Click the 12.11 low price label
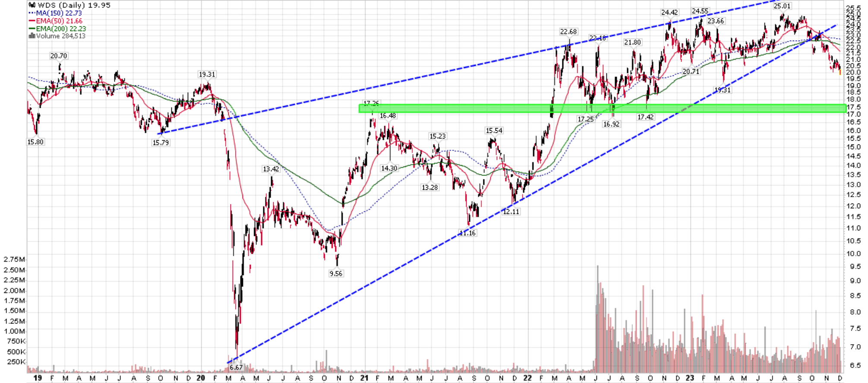The image size is (868, 383). (511, 212)
